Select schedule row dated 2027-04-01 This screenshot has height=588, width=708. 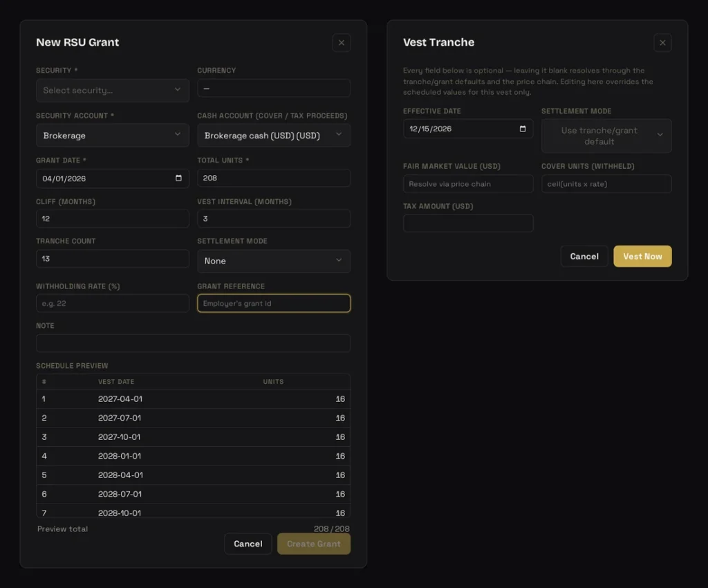click(194, 398)
